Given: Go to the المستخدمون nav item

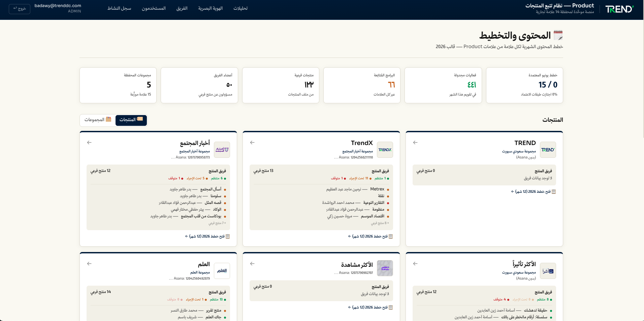Looking at the screenshot, I should pos(154,8).
